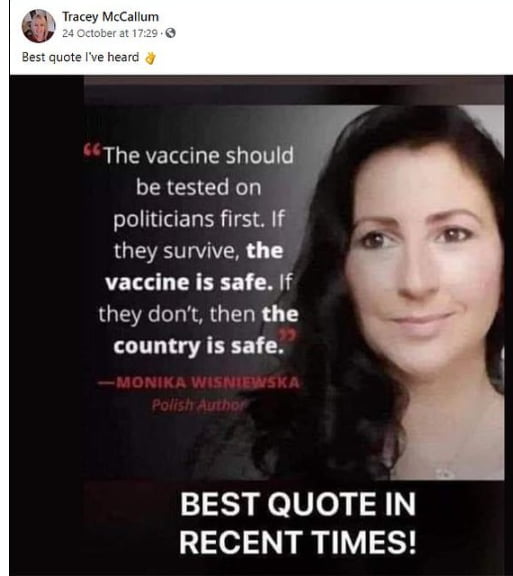Click the red opening quotation mark

pyautogui.click(x=90, y=148)
